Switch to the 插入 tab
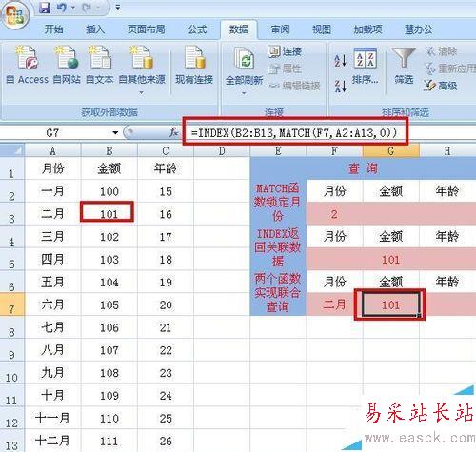 point(95,29)
